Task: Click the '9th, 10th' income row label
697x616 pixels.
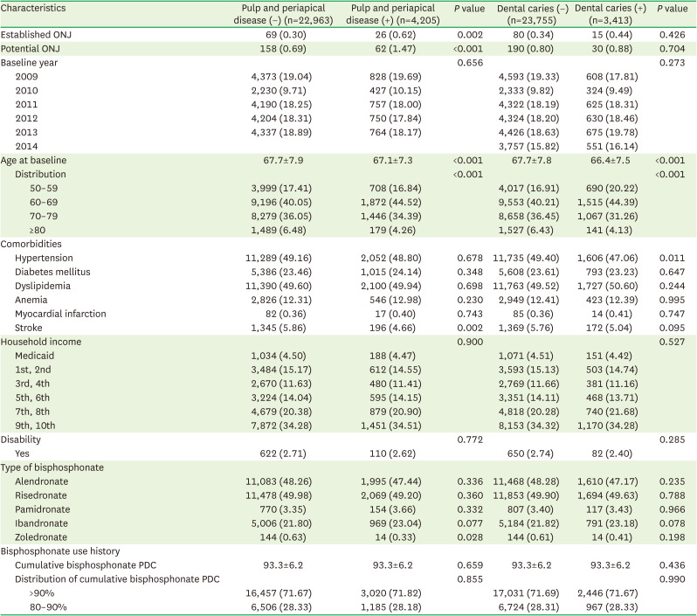Action: [35, 426]
